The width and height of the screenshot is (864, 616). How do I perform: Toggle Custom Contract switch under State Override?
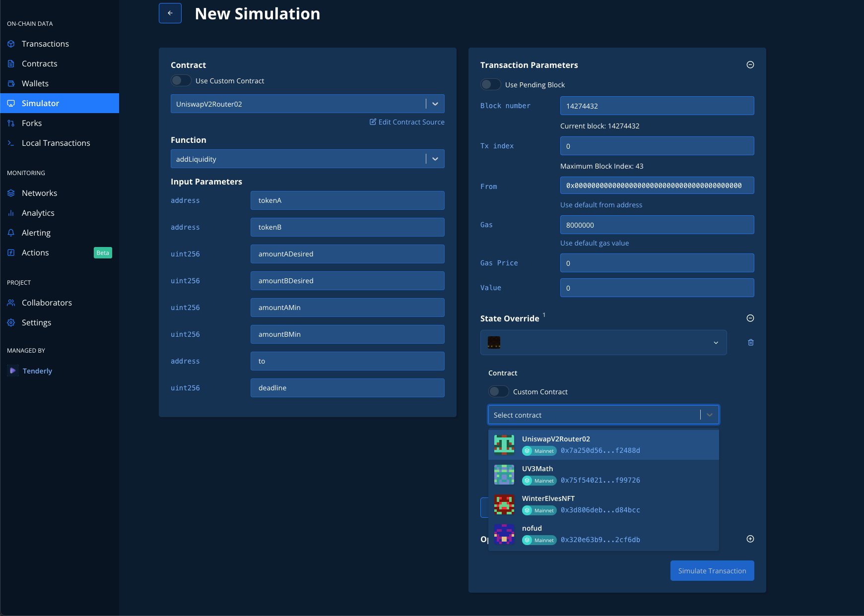(499, 391)
